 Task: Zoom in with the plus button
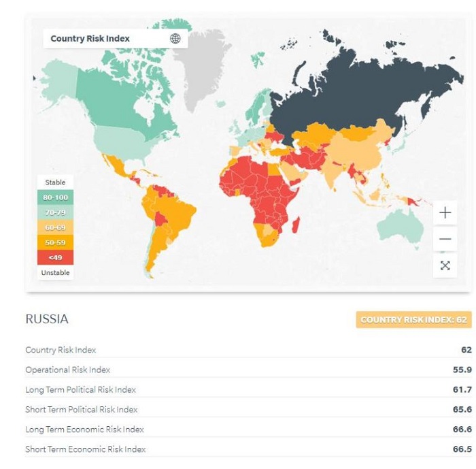(445, 212)
